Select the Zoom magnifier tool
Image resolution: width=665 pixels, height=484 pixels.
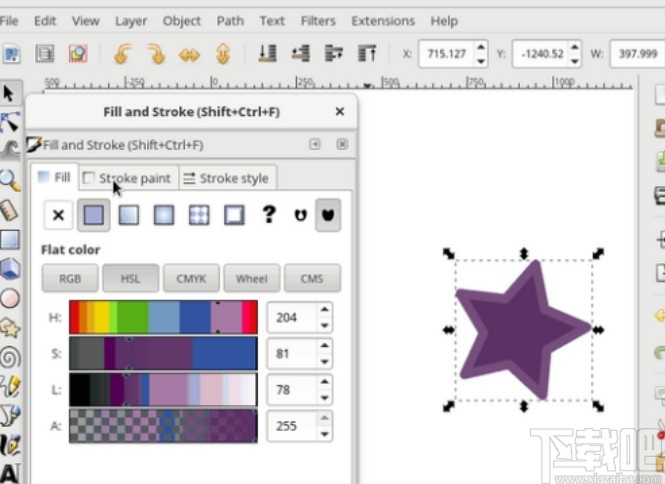[9, 180]
